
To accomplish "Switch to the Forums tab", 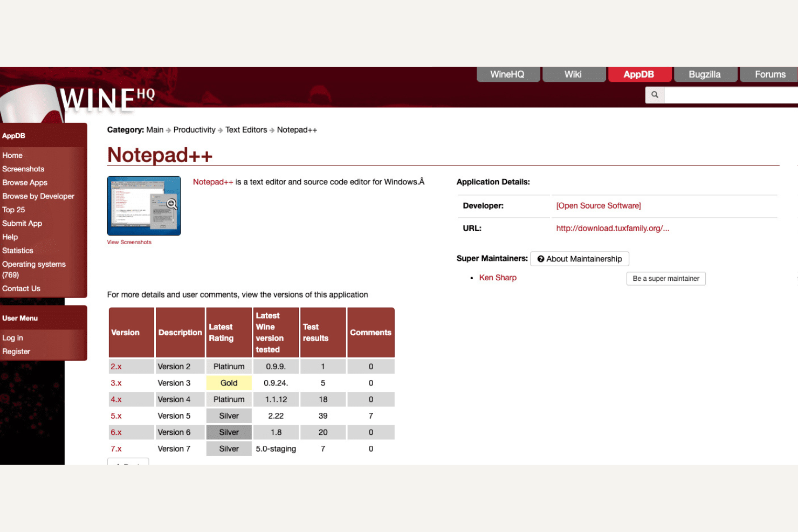I will click(x=770, y=74).
